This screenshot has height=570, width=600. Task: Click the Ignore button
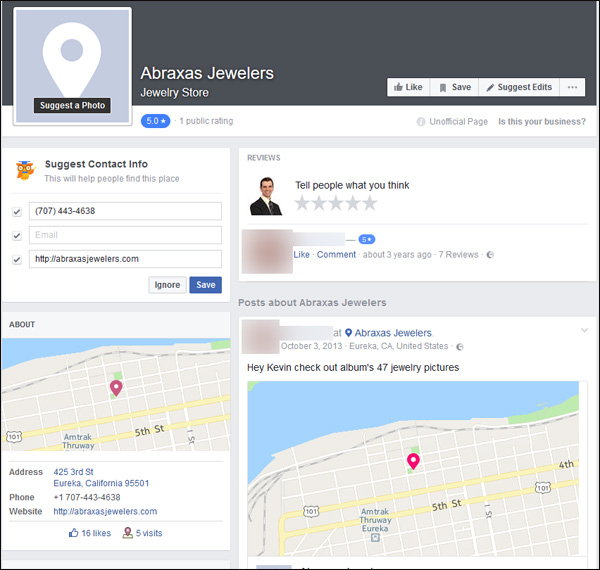pyautogui.click(x=167, y=285)
